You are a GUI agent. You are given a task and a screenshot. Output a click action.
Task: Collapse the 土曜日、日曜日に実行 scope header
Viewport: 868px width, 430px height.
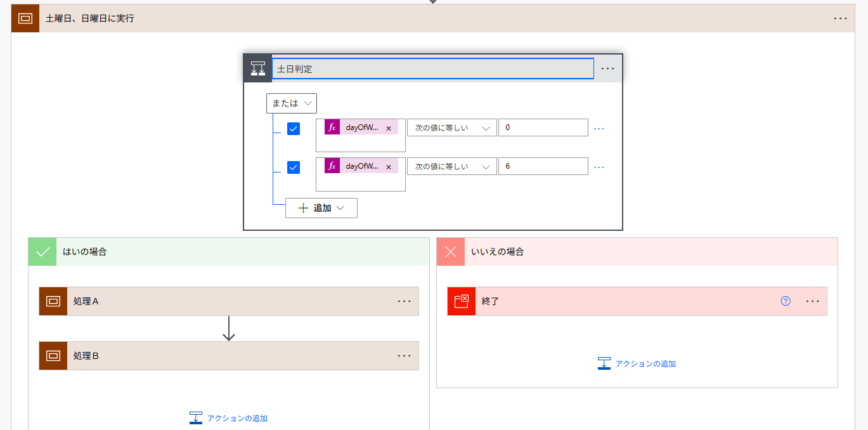tap(433, 18)
